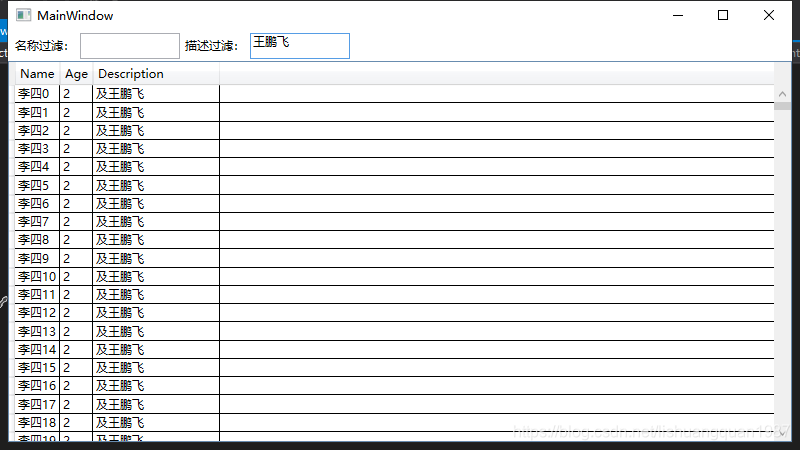Sort by the Name column header
This screenshot has height=450, width=800.
tap(37, 74)
